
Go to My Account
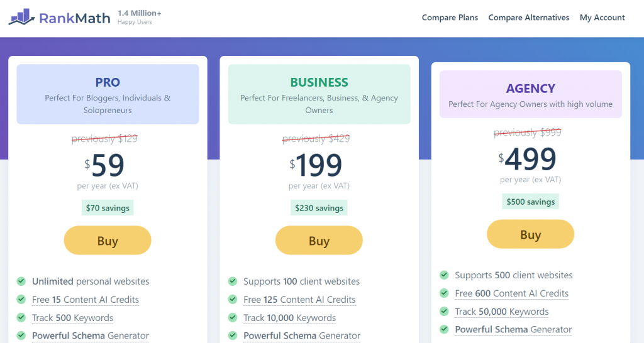tap(602, 18)
